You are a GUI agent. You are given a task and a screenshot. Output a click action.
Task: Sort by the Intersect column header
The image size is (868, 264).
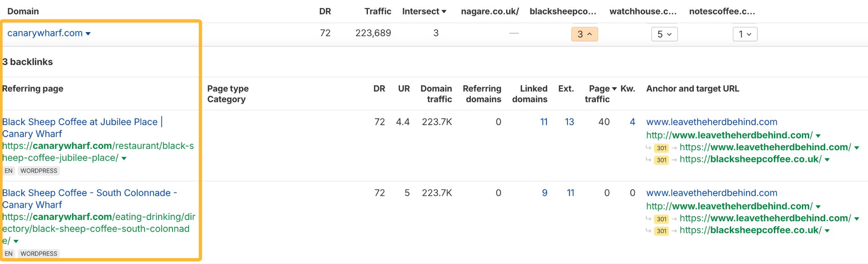pyautogui.click(x=424, y=11)
